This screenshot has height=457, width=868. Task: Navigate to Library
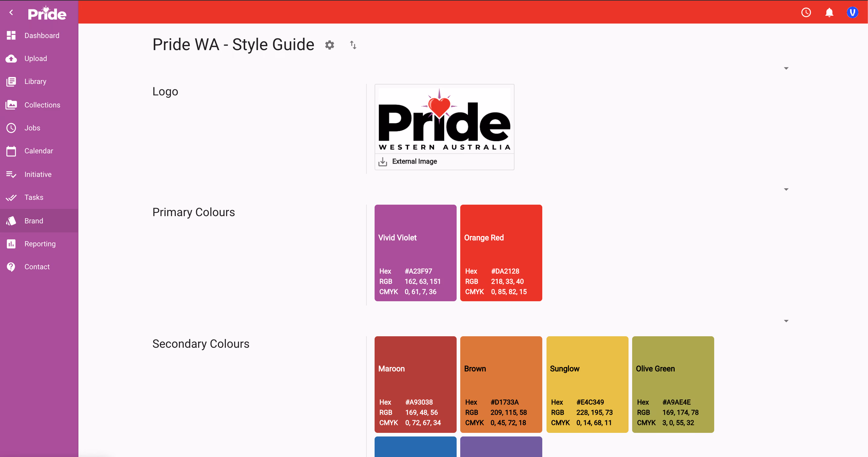pyautogui.click(x=39, y=81)
